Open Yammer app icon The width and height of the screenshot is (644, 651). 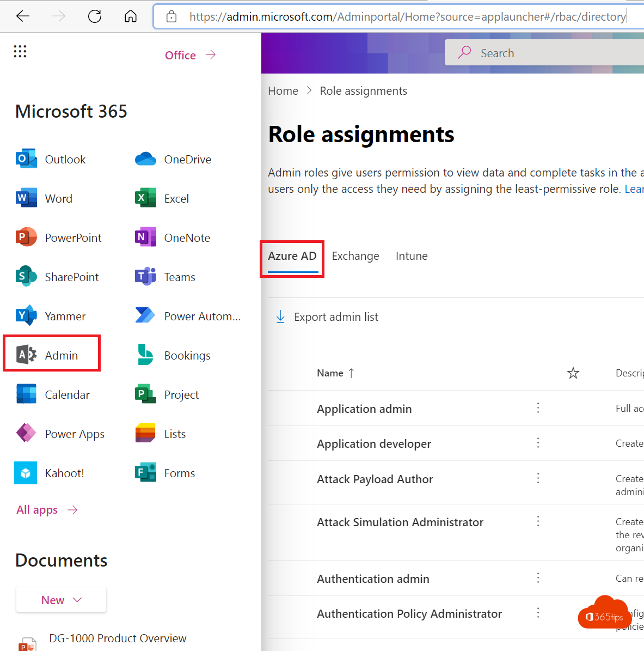click(x=26, y=315)
